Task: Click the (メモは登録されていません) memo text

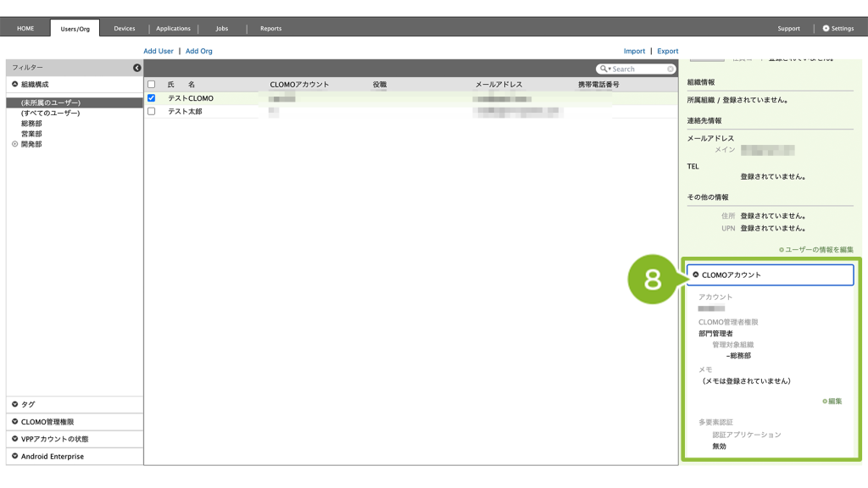Action: point(746,381)
